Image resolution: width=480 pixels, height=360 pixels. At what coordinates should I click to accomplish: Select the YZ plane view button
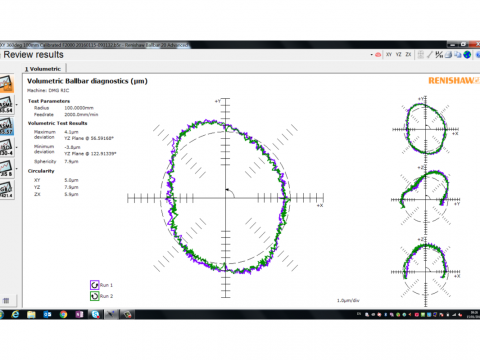point(398,55)
